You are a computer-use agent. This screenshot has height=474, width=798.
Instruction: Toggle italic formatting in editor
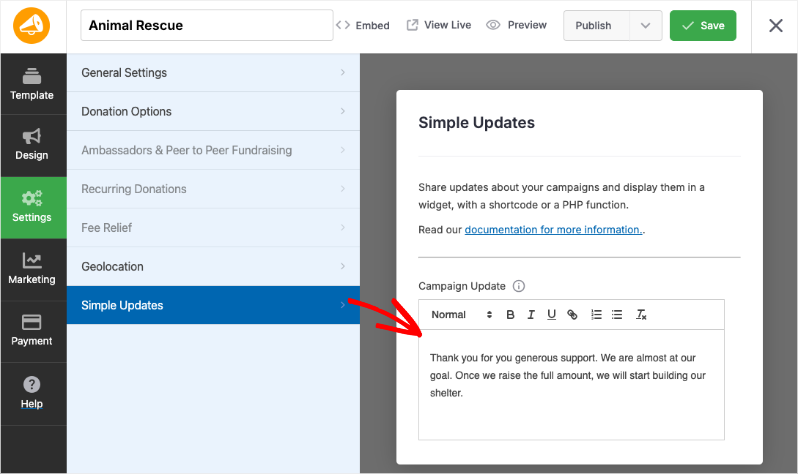(531, 315)
